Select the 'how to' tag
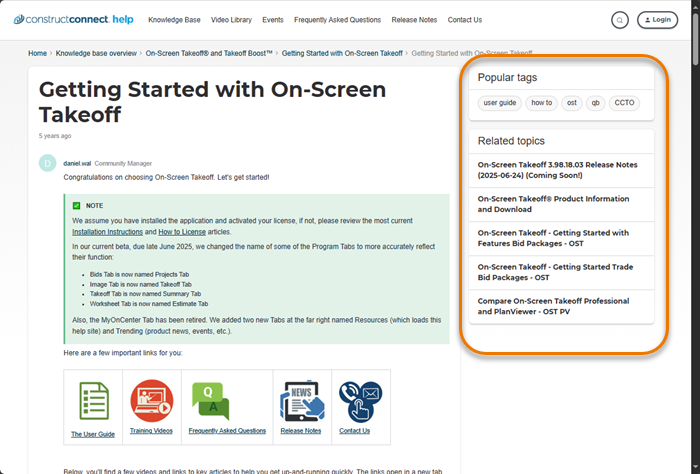The width and height of the screenshot is (700, 474). pos(542,103)
